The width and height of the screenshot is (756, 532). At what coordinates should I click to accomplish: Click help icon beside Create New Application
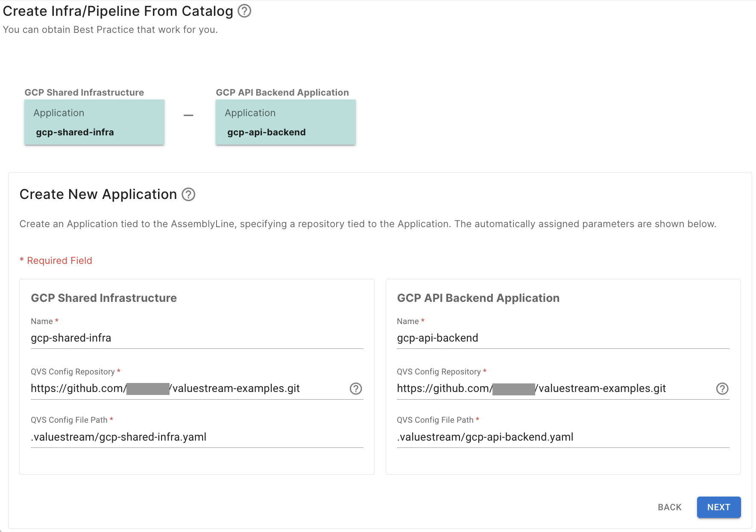click(188, 195)
